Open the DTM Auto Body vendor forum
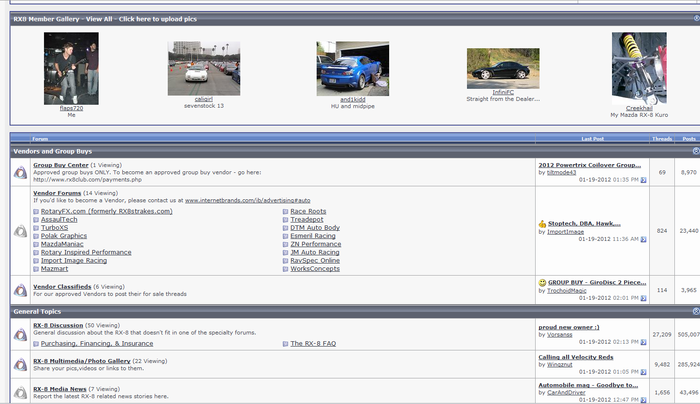This screenshot has height=404, width=700. [x=315, y=228]
